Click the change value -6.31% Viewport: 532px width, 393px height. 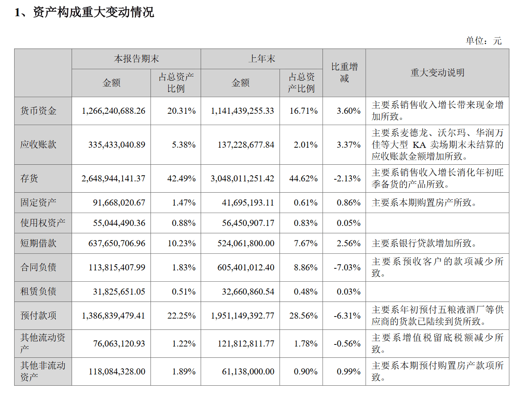pyautogui.click(x=347, y=316)
